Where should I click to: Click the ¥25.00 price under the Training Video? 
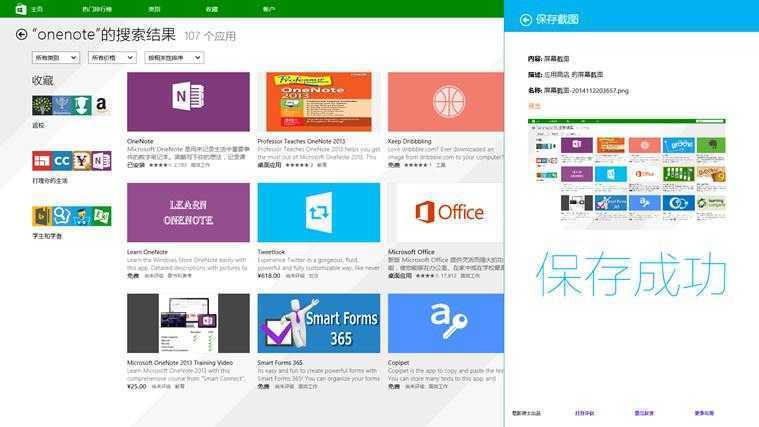coord(137,386)
